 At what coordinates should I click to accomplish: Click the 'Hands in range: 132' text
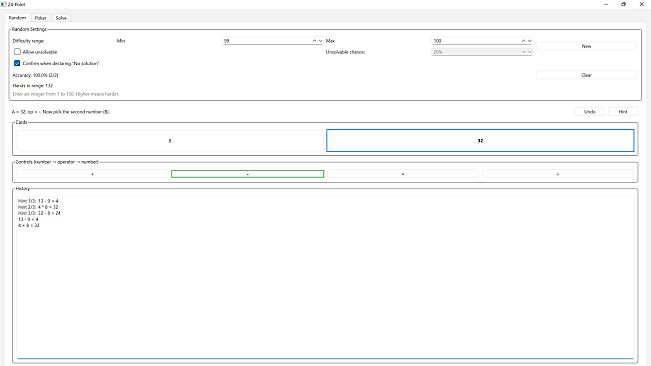(33, 85)
